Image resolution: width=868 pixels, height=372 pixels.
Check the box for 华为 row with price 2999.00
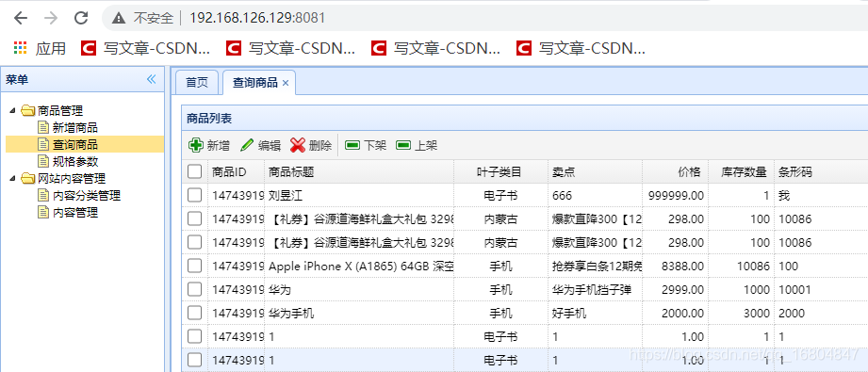coord(194,289)
